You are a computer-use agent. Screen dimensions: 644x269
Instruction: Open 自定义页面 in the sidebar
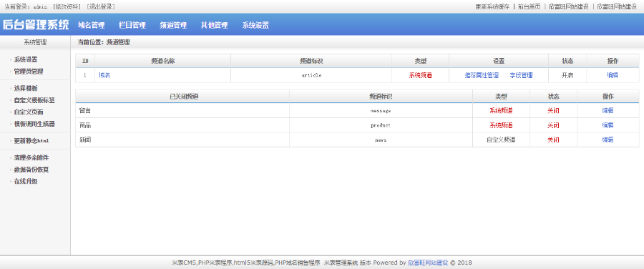29,112
